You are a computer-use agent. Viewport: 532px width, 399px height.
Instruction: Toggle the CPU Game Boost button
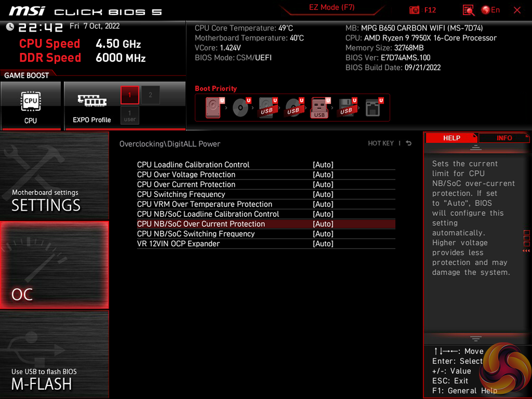tap(31, 106)
